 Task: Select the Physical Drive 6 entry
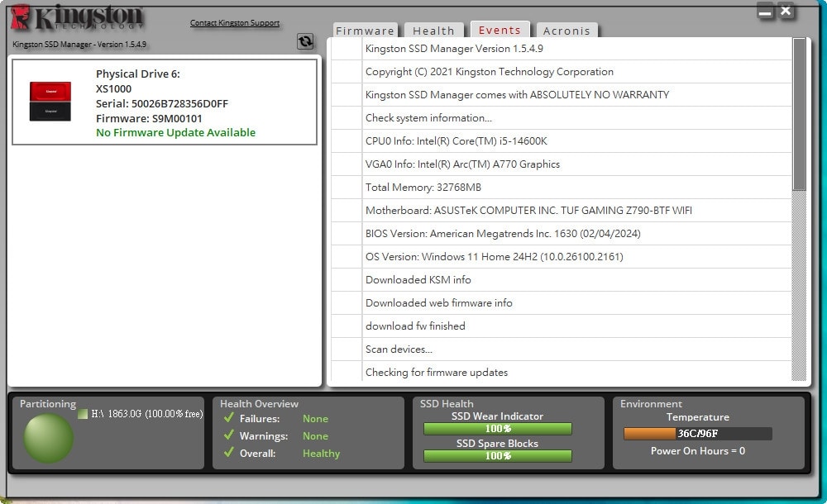coord(165,102)
